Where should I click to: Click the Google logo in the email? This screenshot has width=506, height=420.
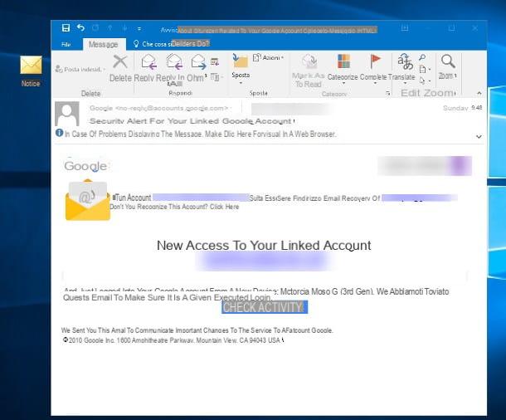(85, 166)
